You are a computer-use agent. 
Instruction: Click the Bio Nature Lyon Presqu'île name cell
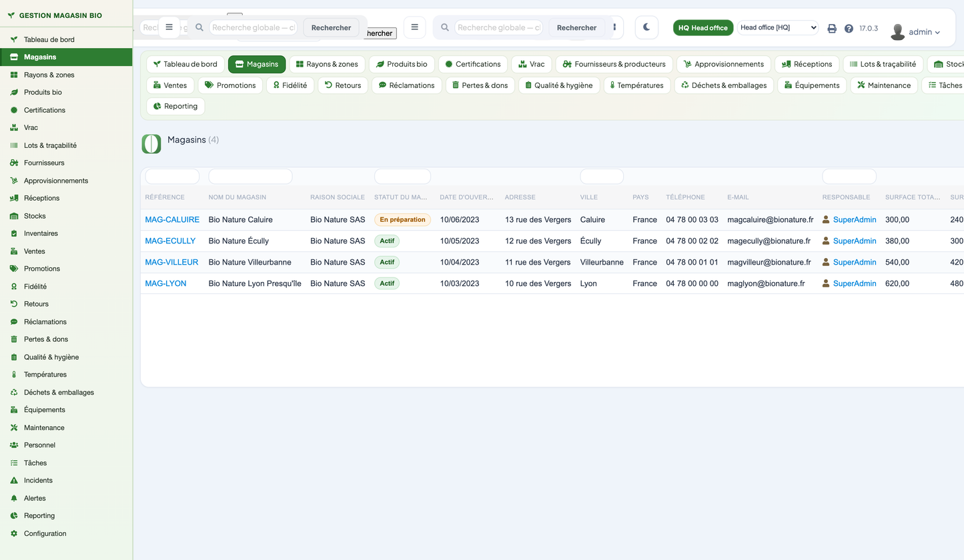255,283
